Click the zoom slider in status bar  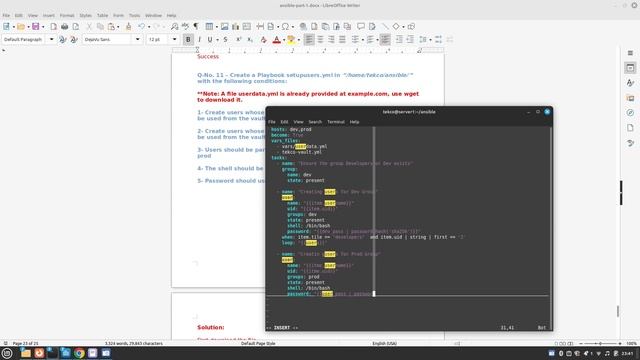click(x=600, y=344)
